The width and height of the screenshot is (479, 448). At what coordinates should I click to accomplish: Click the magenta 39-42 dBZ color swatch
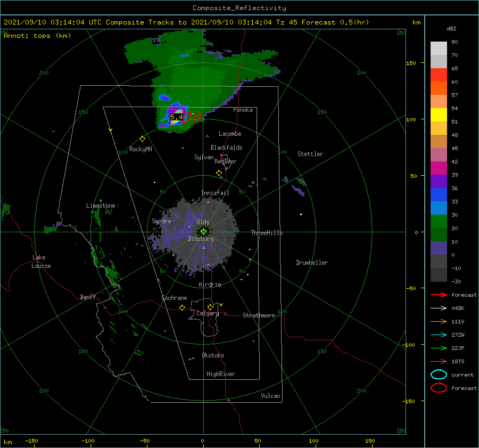pos(439,168)
